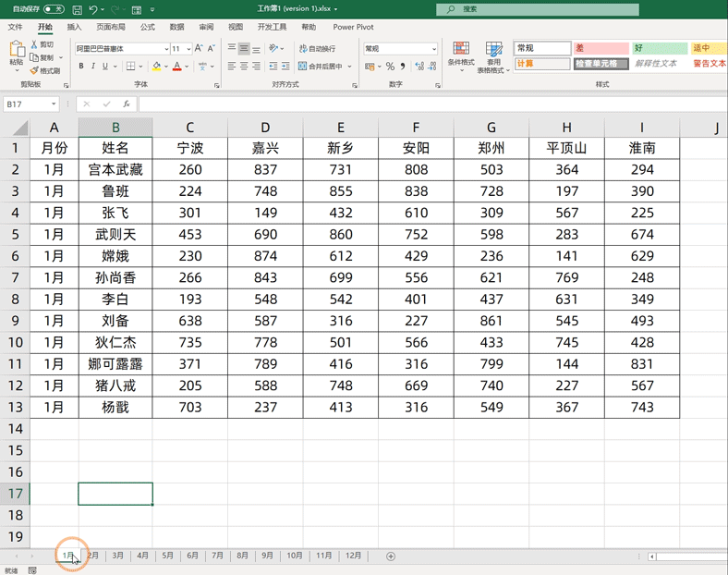Click the Align Left icon
Viewport: 728px width, 575px height.
pos(232,67)
